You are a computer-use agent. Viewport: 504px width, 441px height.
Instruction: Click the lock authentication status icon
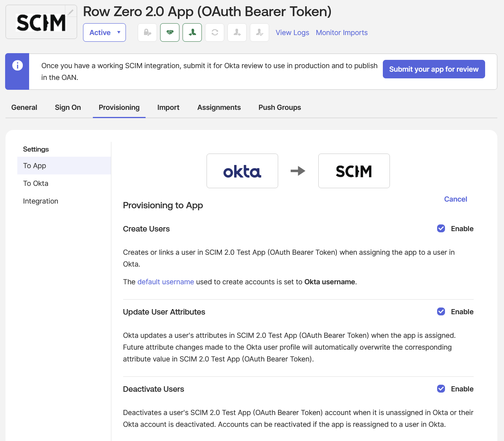coord(147,32)
